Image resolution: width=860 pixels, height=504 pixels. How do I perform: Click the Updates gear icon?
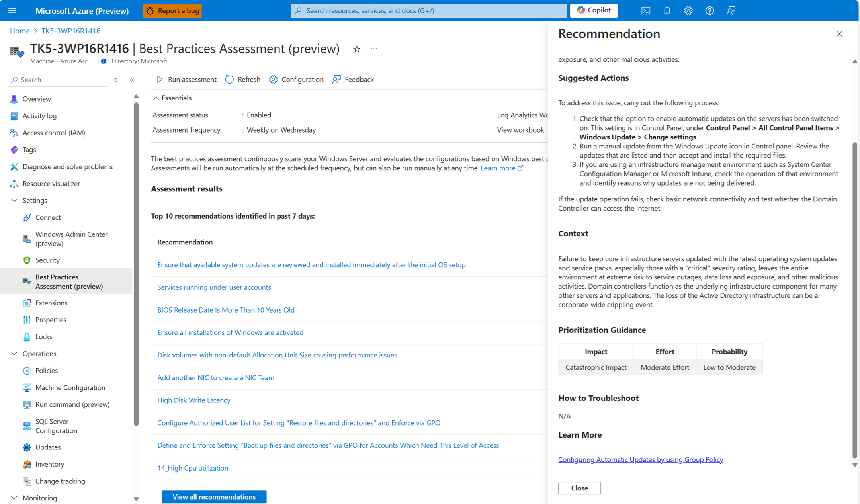pos(27,447)
